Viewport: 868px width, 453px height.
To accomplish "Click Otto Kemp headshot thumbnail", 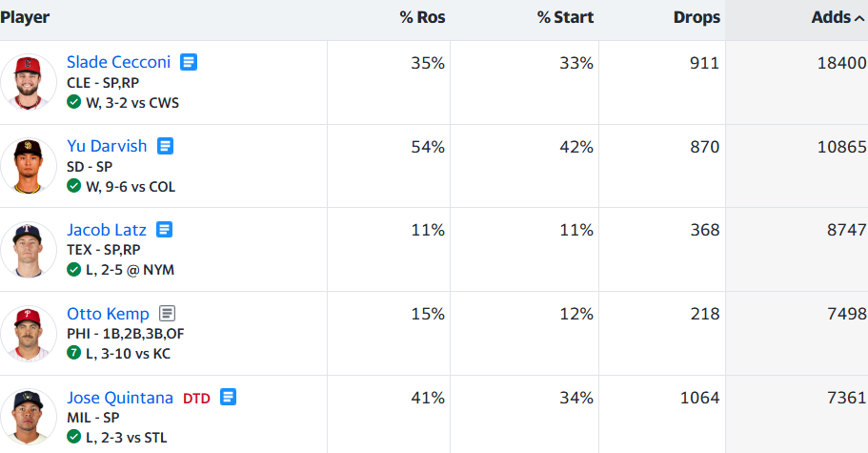I will [x=29, y=334].
